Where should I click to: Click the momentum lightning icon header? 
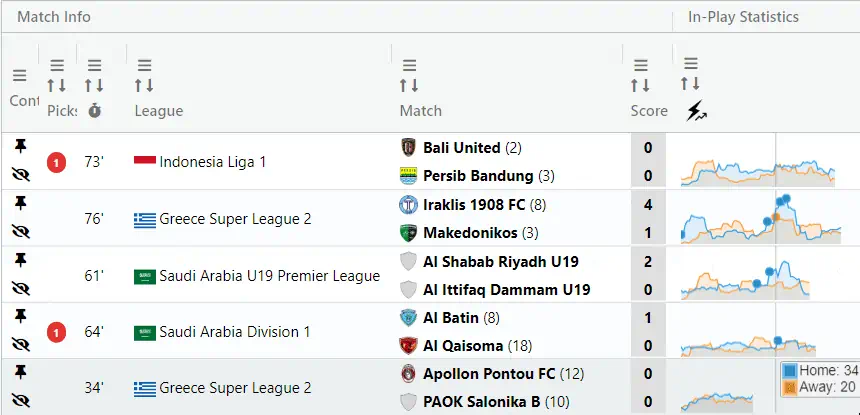[x=696, y=111]
